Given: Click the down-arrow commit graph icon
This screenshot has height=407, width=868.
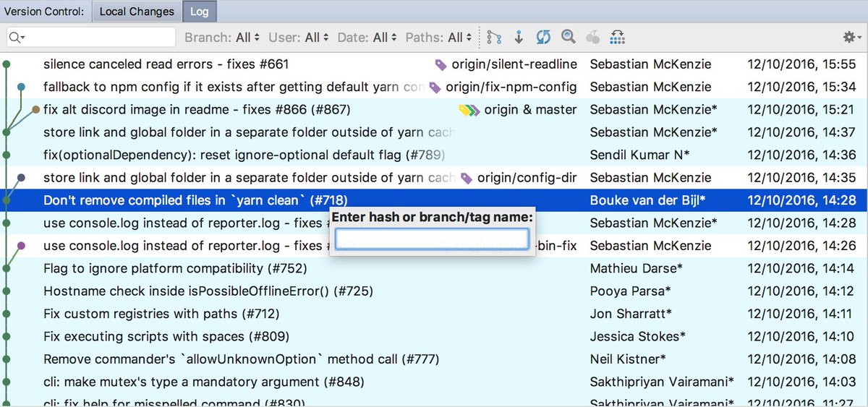Looking at the screenshot, I should (519, 37).
